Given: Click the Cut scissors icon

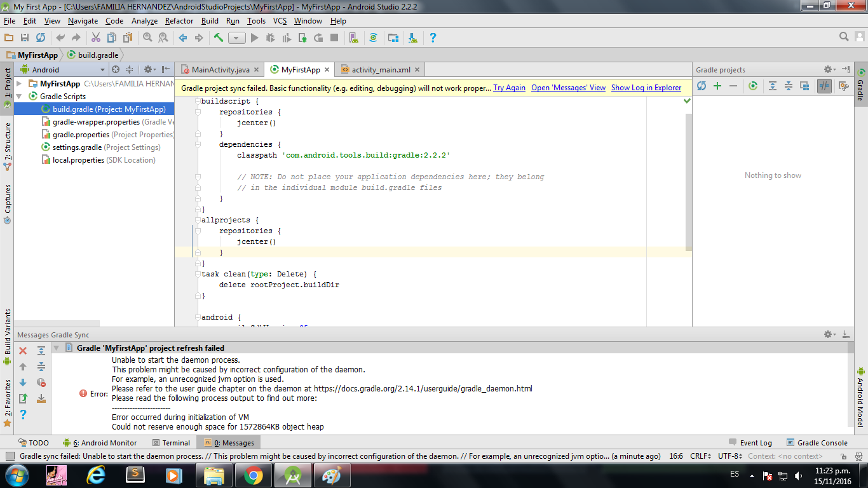Looking at the screenshot, I should pos(96,38).
